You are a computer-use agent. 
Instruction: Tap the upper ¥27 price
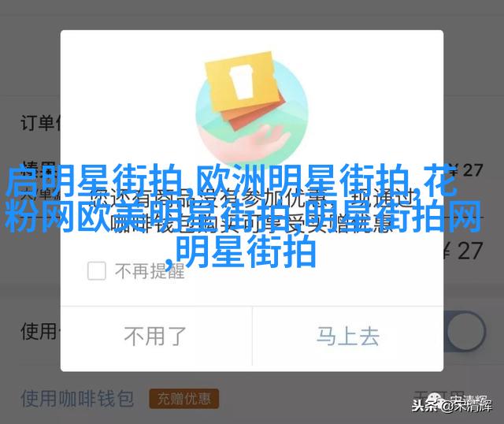[466, 170]
